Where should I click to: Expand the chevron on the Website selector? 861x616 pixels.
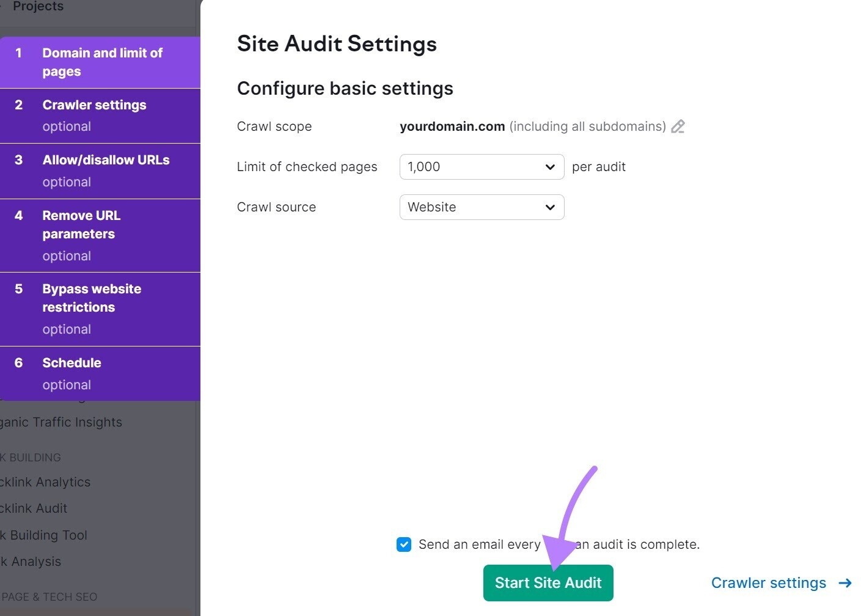(549, 207)
